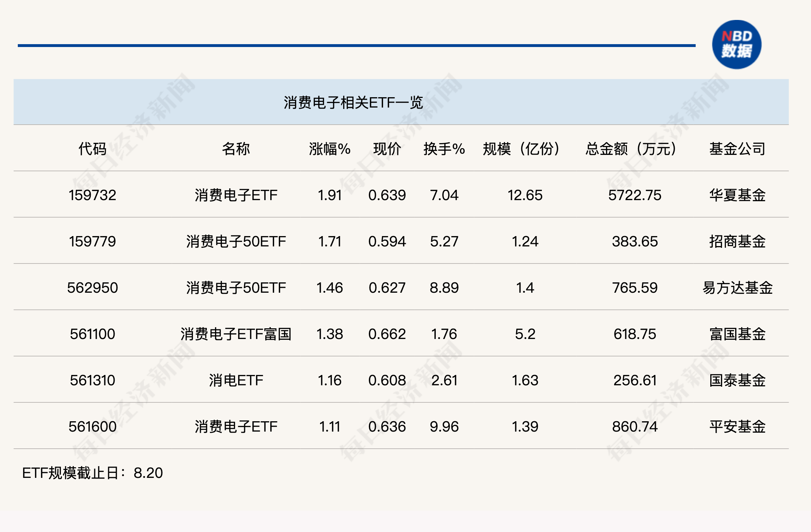811x532 pixels.
Task: Click the 名称 column header
Action: coord(236,149)
